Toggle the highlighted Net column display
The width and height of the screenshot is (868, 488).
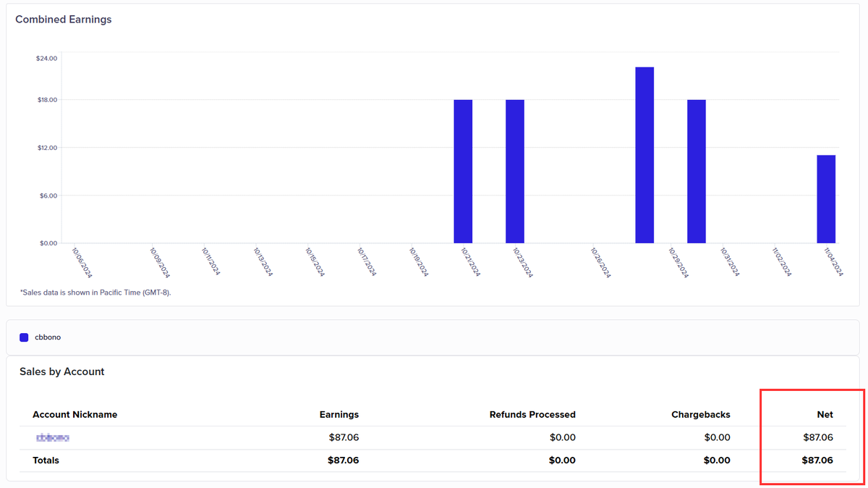pos(825,414)
